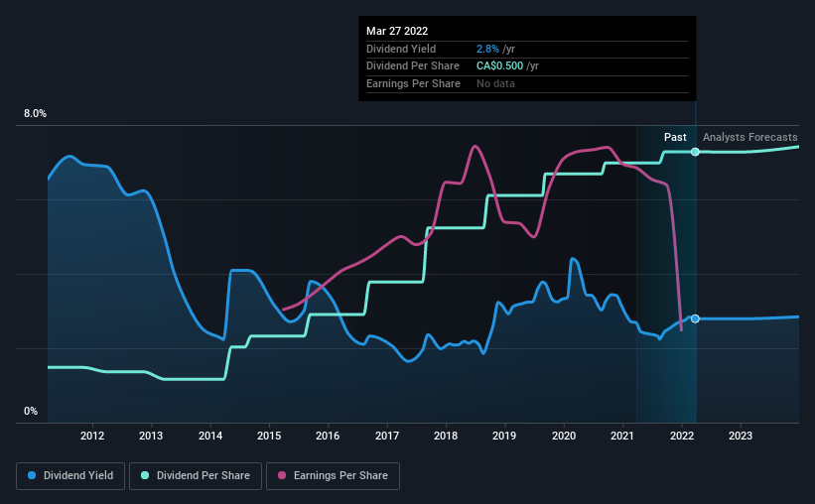815x504 pixels.
Task: Click the 2020 x-axis label
Action: pos(564,436)
